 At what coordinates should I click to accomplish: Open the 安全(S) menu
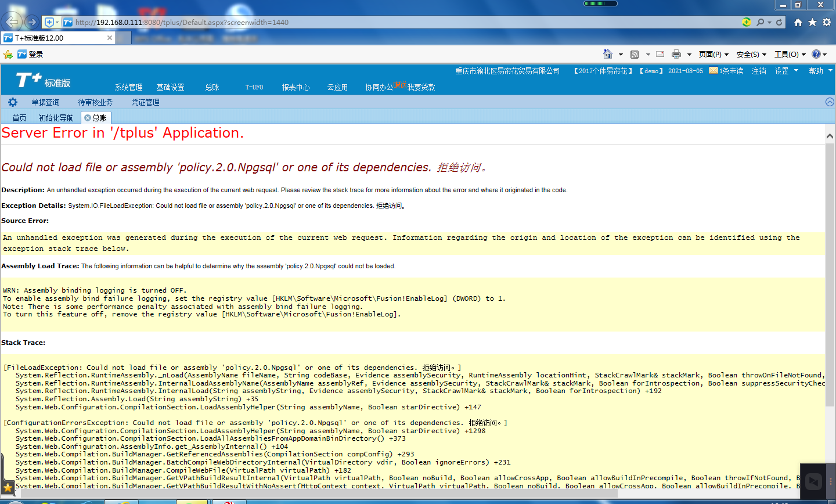751,54
